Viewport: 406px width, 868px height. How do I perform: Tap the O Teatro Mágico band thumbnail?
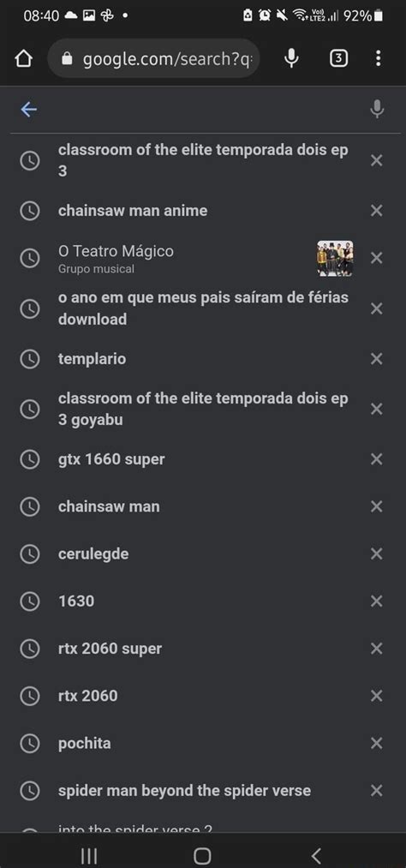[x=335, y=258]
